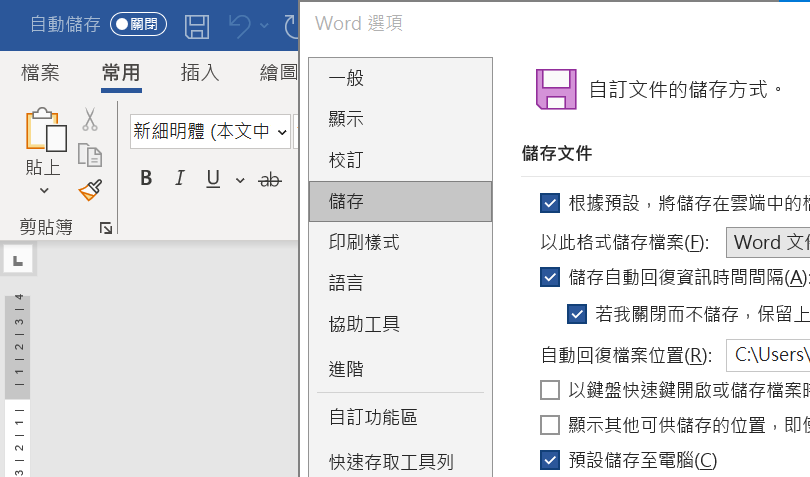
Task: Select the Format Painter brush icon
Action: [x=90, y=190]
